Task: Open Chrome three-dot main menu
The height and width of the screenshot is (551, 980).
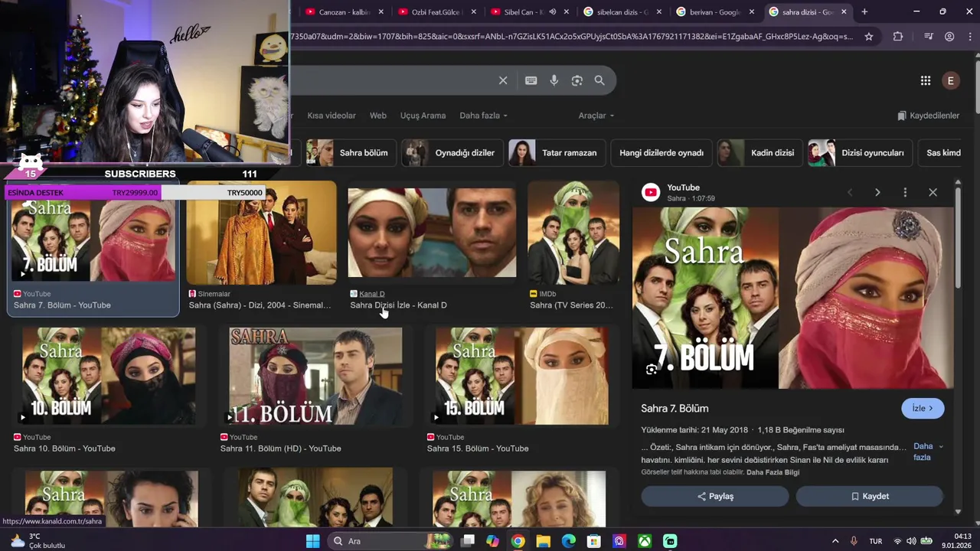Action: point(969,36)
